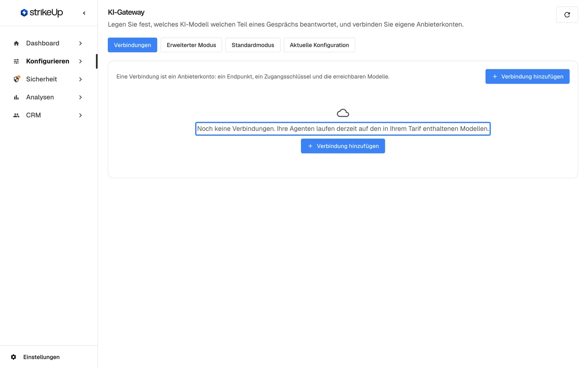Screen dimensions: 588x368
Task: Click the Analysen bar chart icon
Action: click(x=16, y=97)
